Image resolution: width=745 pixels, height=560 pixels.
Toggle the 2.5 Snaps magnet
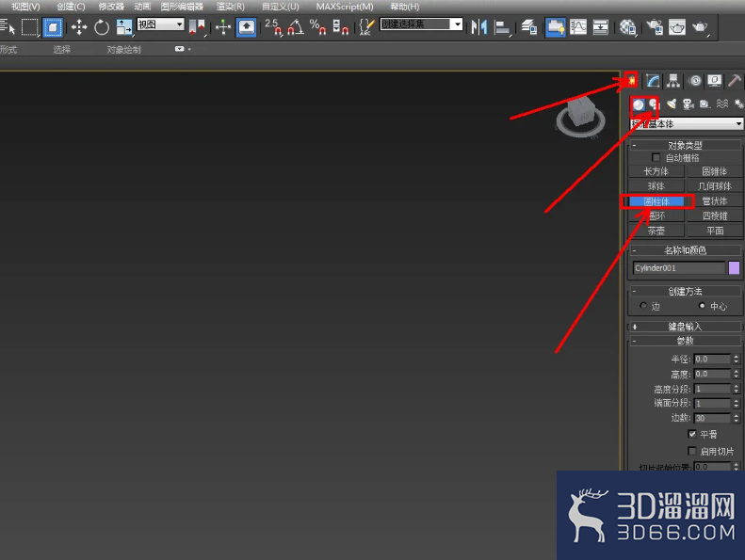pos(273,27)
